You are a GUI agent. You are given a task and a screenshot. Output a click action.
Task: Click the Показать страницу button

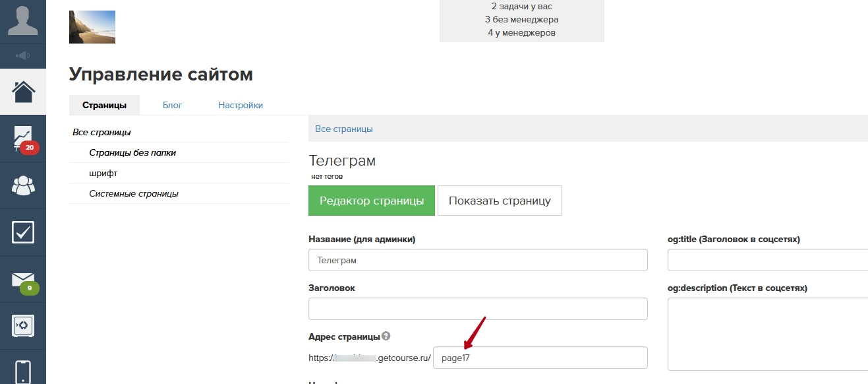pyautogui.click(x=500, y=201)
